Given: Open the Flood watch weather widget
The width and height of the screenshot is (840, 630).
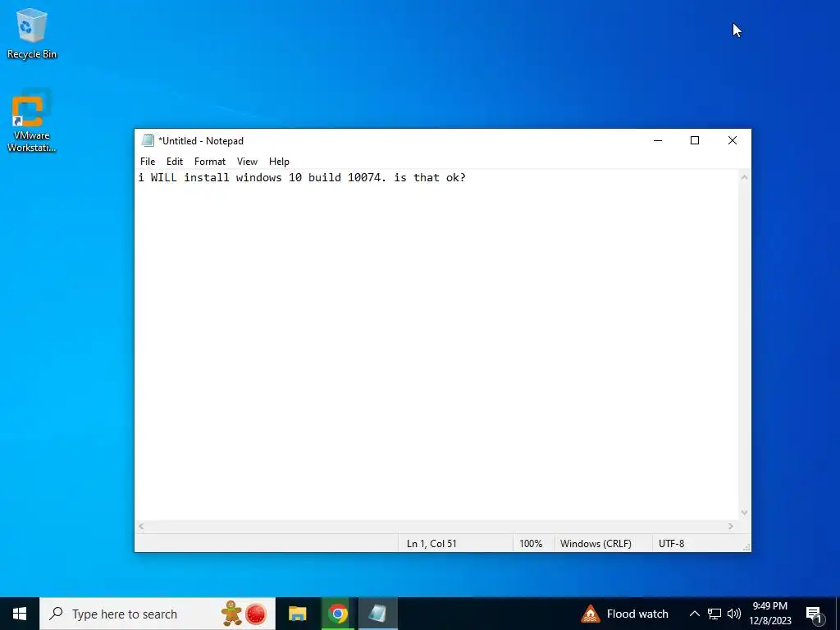Looking at the screenshot, I should (624, 614).
